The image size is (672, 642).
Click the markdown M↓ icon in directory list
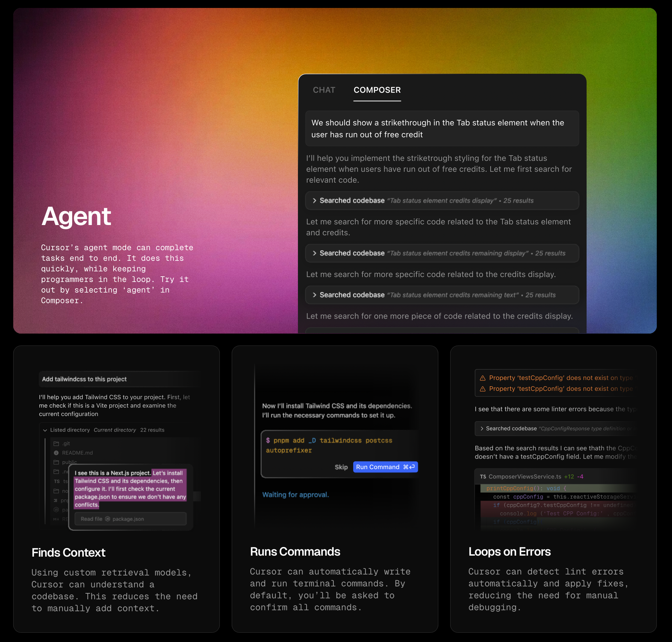click(x=56, y=519)
